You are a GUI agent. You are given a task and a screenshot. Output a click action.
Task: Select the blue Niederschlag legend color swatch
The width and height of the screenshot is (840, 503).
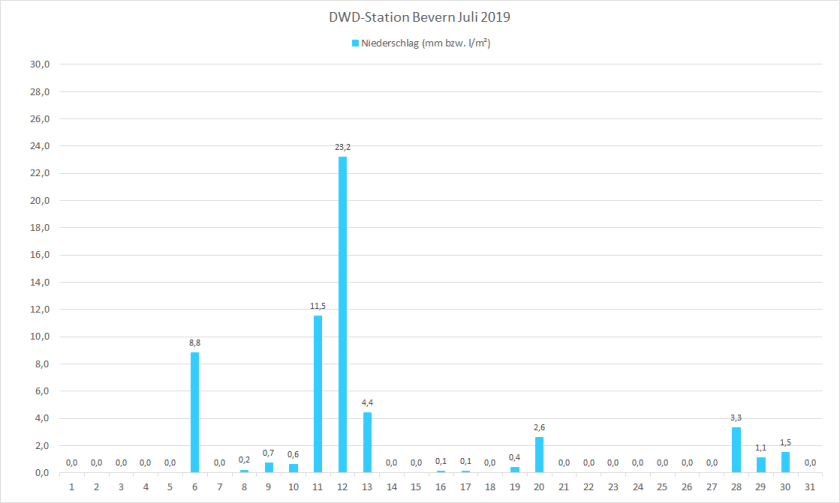pos(355,43)
